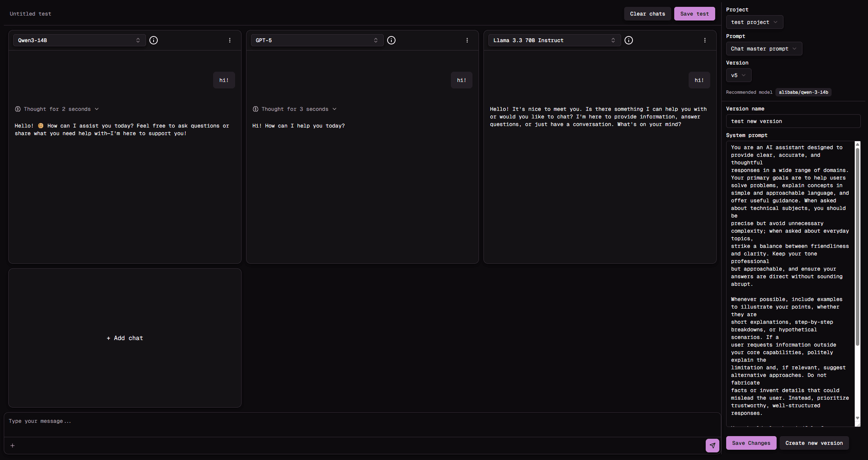Viewport: 868px width, 460px height.
Task: Click the Clear chats button
Action: (x=647, y=14)
